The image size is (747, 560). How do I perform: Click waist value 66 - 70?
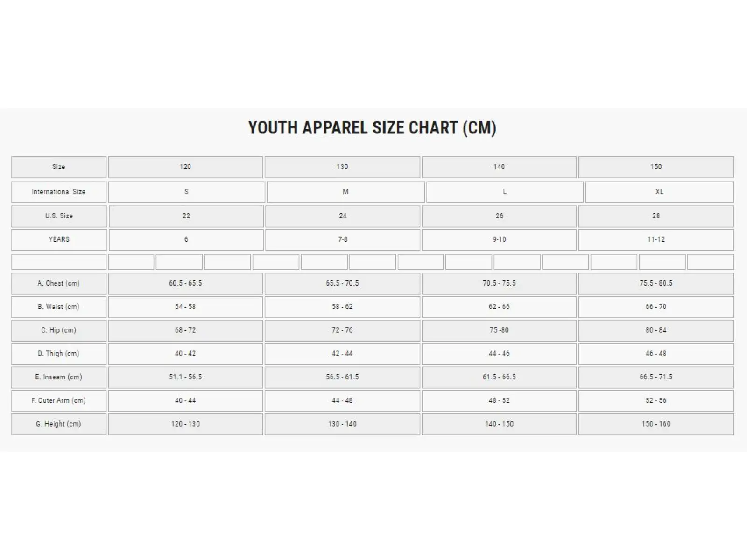point(656,307)
